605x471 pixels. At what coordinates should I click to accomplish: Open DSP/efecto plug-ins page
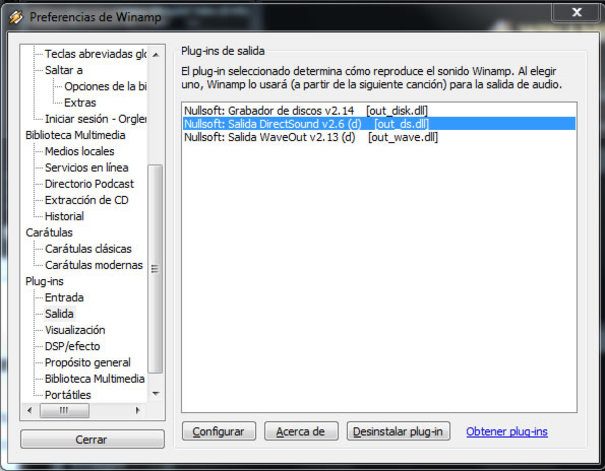[72, 346]
